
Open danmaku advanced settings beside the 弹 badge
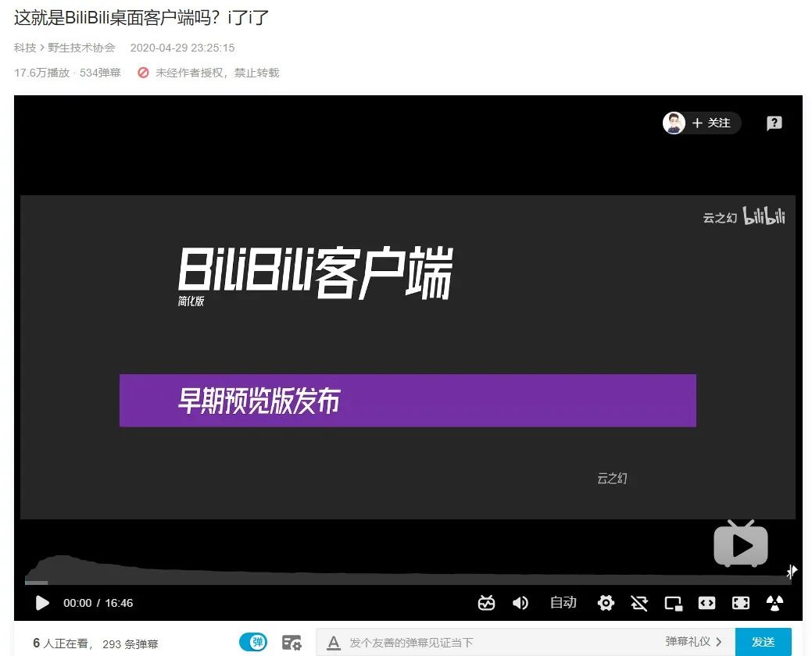[291, 642]
